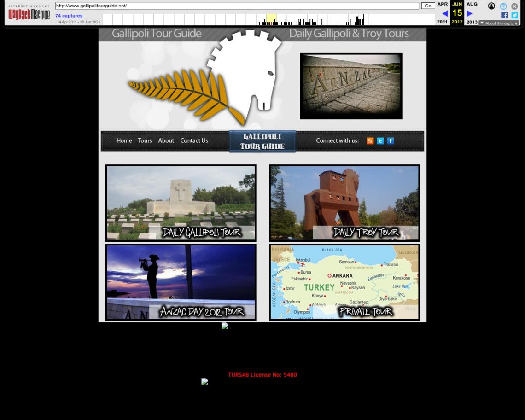Go to next capture with right arrow
Screen dimensions: 525x420
(469, 13)
